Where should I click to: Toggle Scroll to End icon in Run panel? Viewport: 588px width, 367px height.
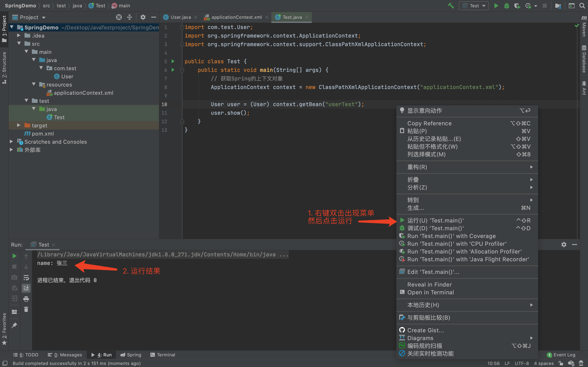[26, 288]
